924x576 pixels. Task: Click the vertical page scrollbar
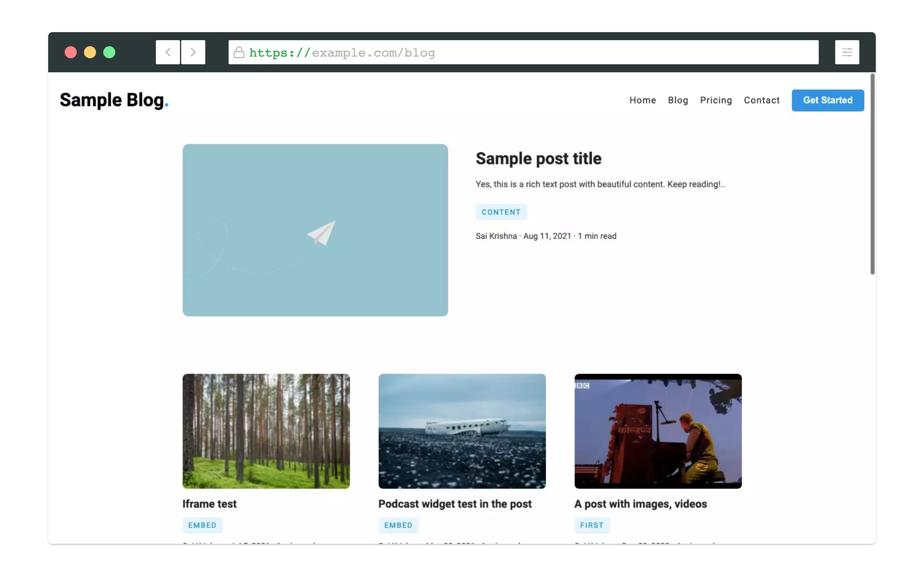(x=872, y=175)
